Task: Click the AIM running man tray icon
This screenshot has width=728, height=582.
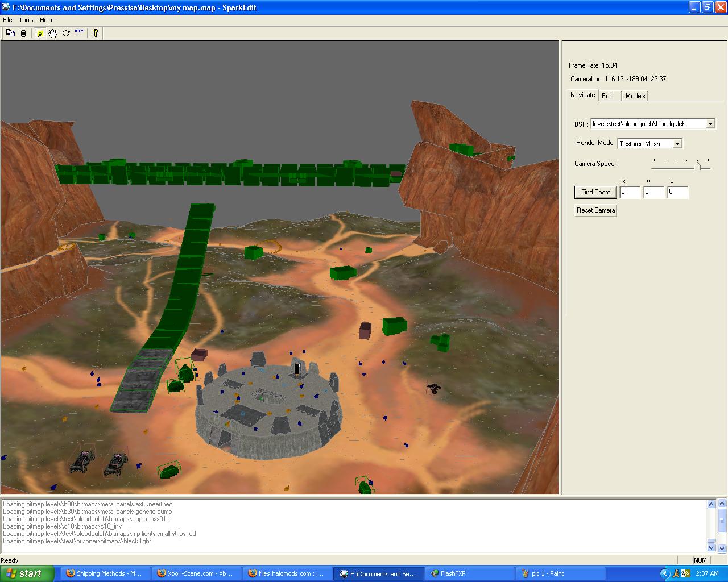Action: pyautogui.click(x=676, y=573)
